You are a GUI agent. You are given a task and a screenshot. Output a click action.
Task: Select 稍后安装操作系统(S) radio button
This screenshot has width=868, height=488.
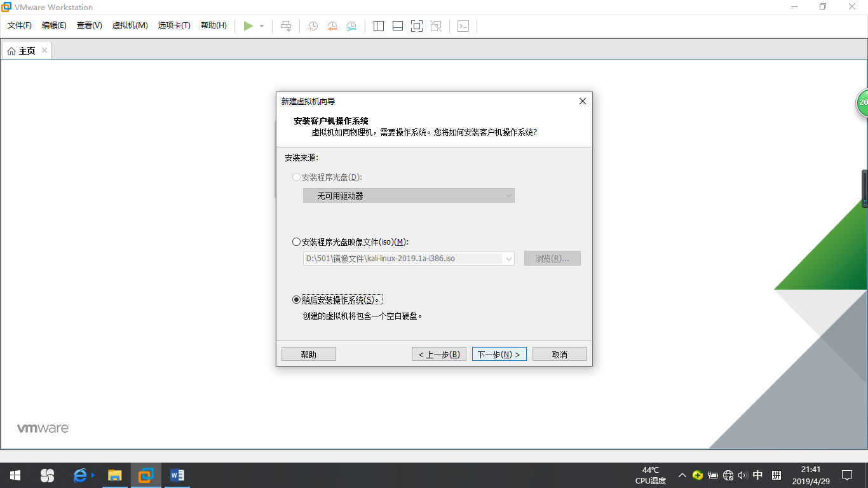click(296, 300)
